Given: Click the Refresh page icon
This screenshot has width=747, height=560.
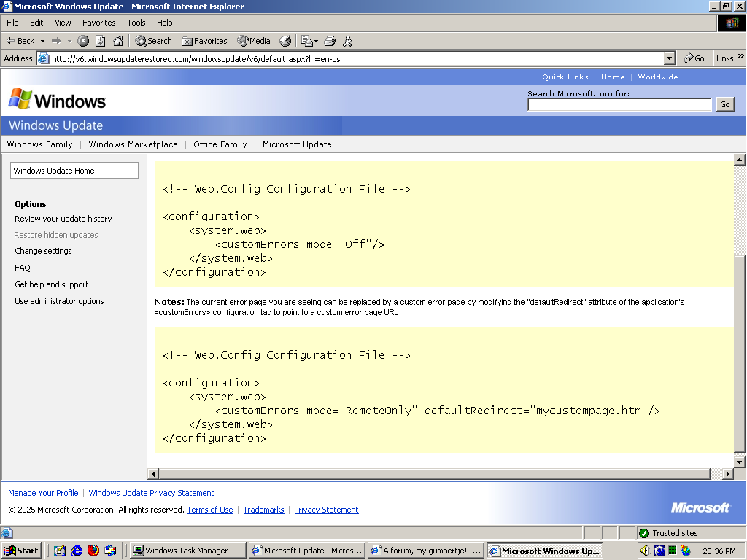Looking at the screenshot, I should [101, 41].
